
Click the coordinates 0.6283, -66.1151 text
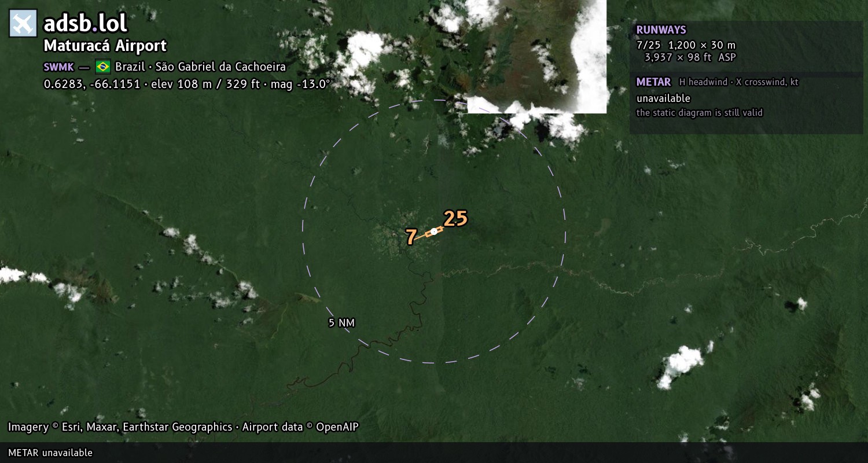(x=92, y=84)
